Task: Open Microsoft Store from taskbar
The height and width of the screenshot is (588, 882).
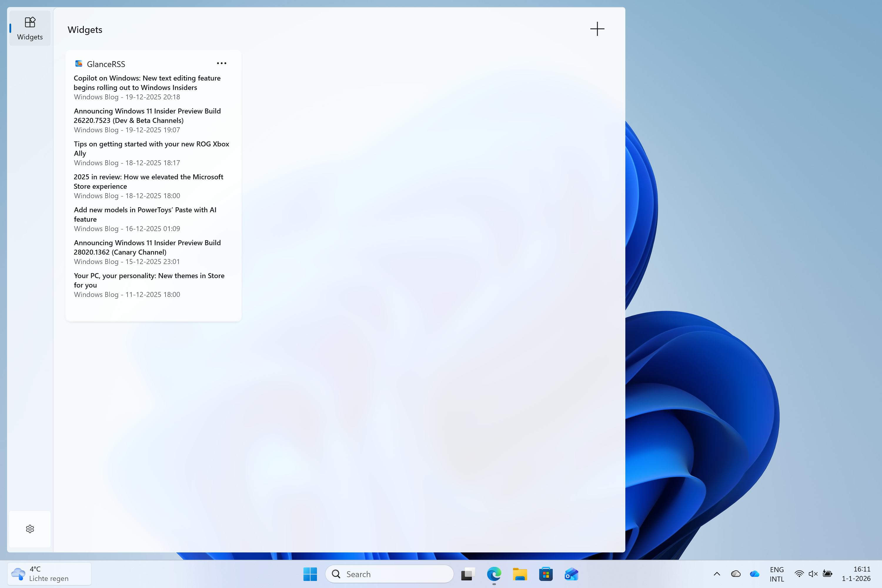Action: (x=546, y=574)
